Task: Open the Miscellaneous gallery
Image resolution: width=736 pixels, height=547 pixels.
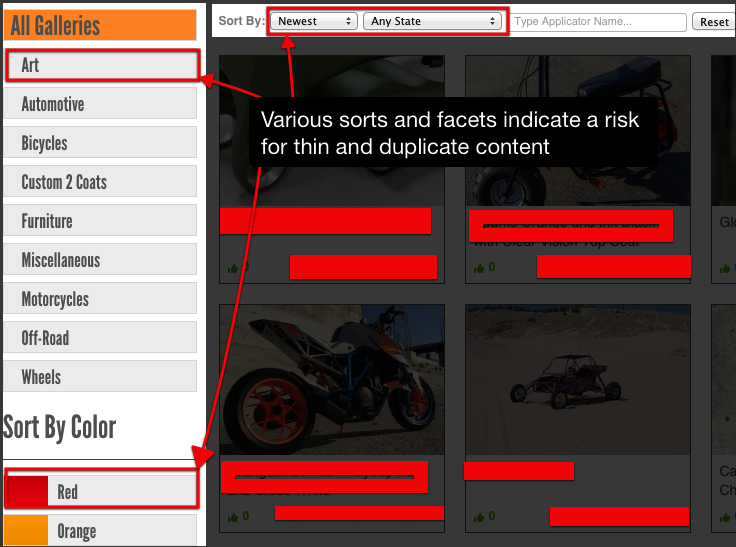Action: click(x=100, y=260)
